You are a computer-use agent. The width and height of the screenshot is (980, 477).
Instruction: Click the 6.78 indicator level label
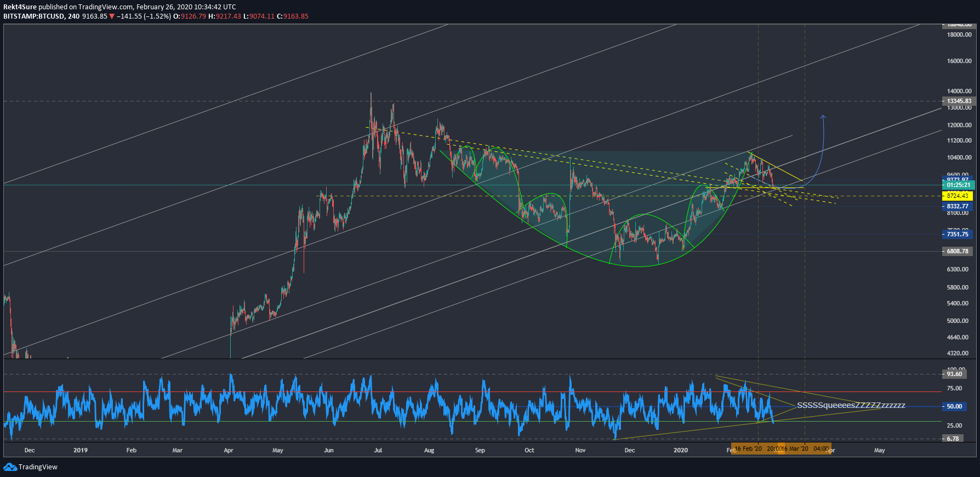coord(953,439)
